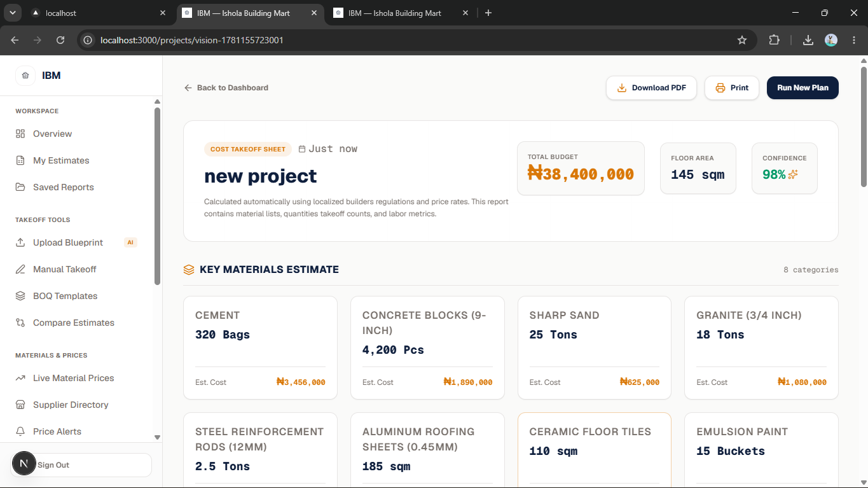Select the Granite (3/4 inch) card

pyautogui.click(x=761, y=347)
